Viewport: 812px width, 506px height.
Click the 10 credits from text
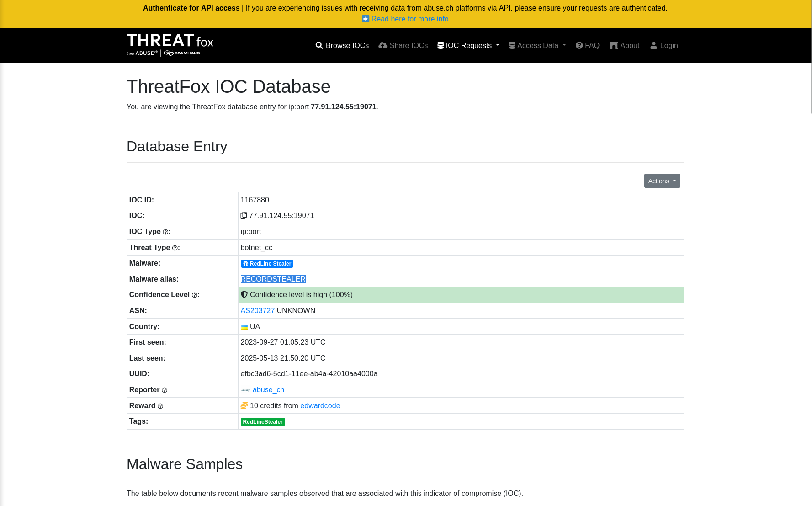[x=274, y=405]
